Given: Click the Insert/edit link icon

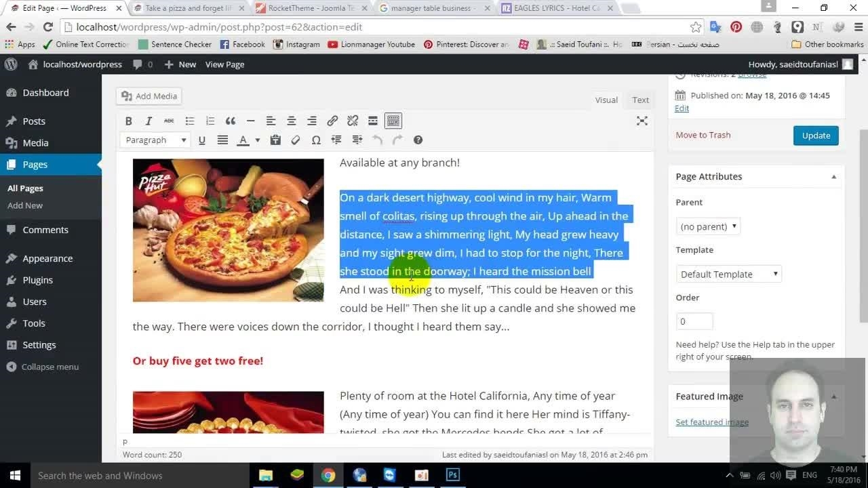Looking at the screenshot, I should pyautogui.click(x=332, y=121).
